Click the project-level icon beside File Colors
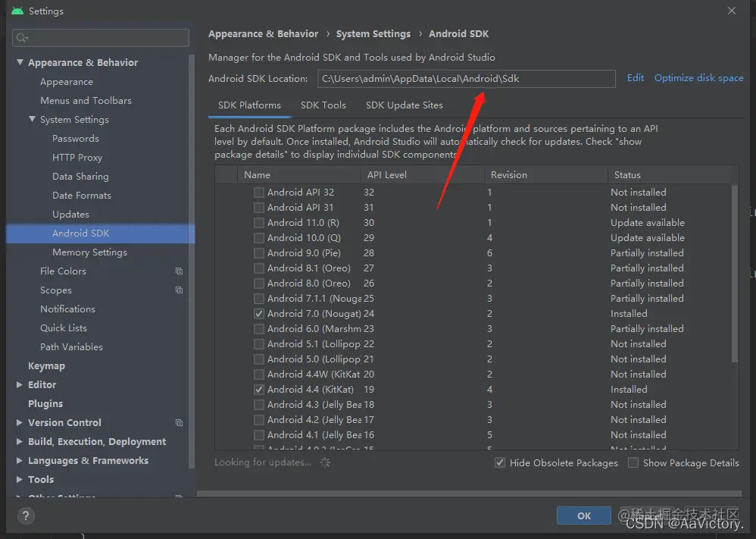The image size is (756, 539). click(179, 271)
